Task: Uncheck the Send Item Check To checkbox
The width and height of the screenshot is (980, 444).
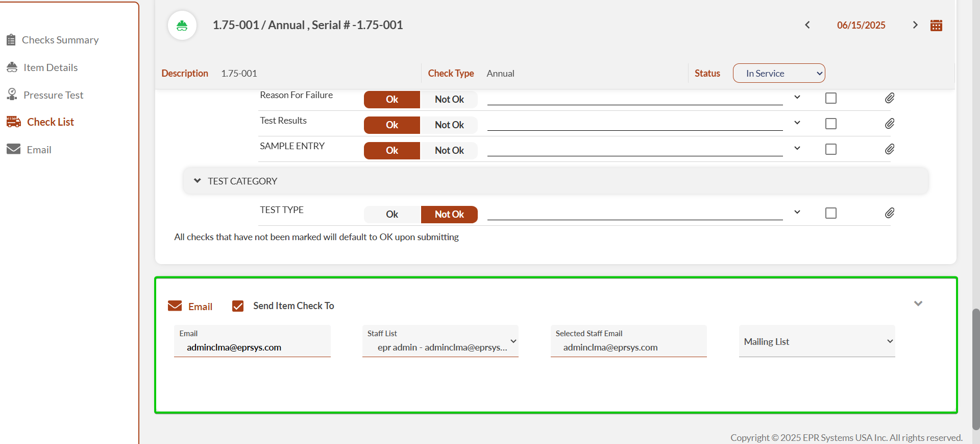Action: [x=238, y=306]
